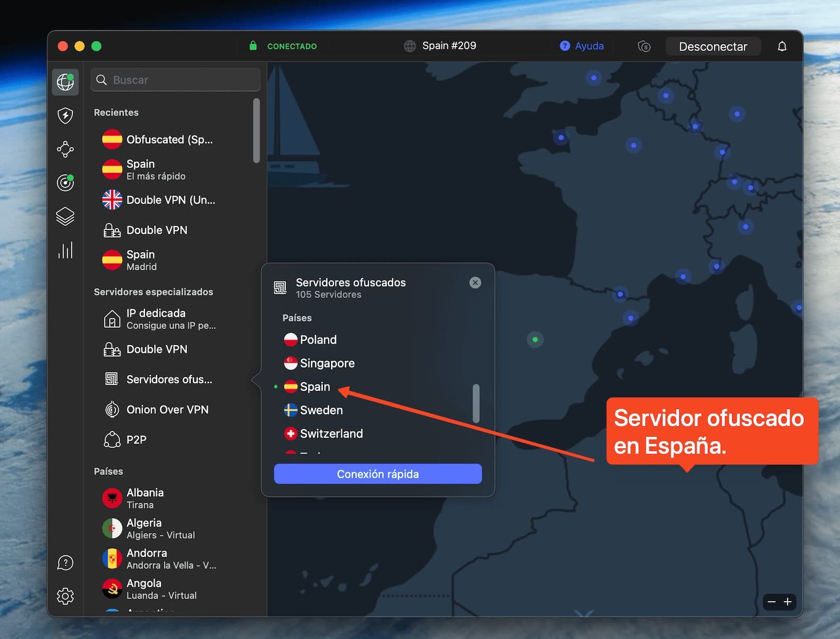Click the Albania flag icon
This screenshot has height=639, width=840.
tap(112, 498)
